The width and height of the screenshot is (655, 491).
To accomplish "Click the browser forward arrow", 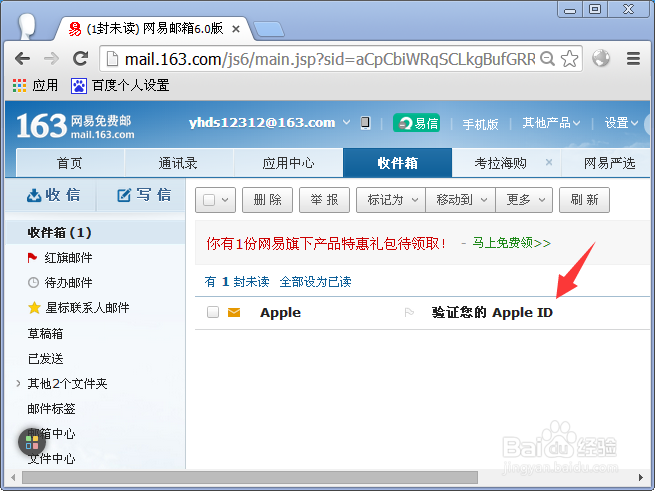I will [x=51, y=59].
